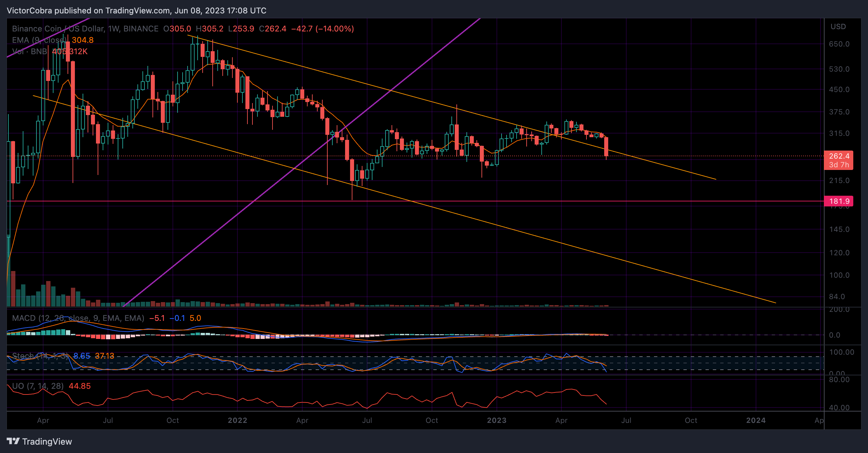The height and width of the screenshot is (453, 868).
Task: Click the 120.0 price axis label
Action: (839, 253)
